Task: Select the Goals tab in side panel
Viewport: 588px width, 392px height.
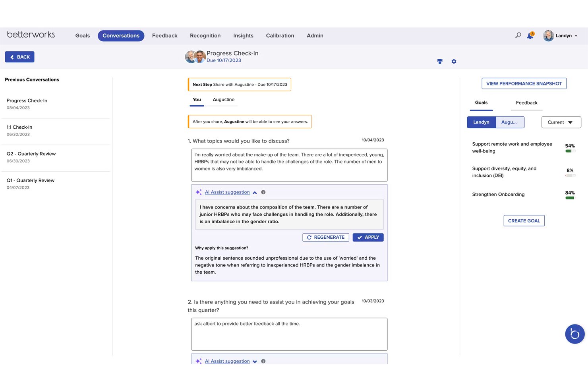Action: coord(481,103)
